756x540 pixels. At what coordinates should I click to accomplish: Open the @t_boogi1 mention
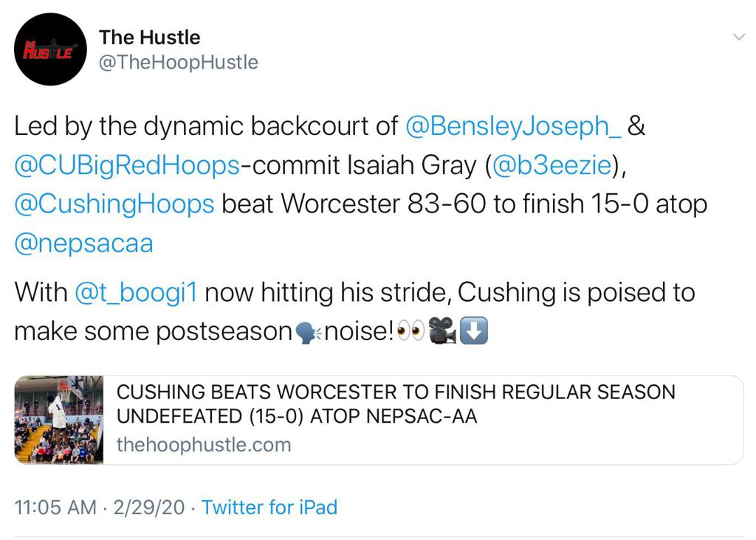pos(136,293)
